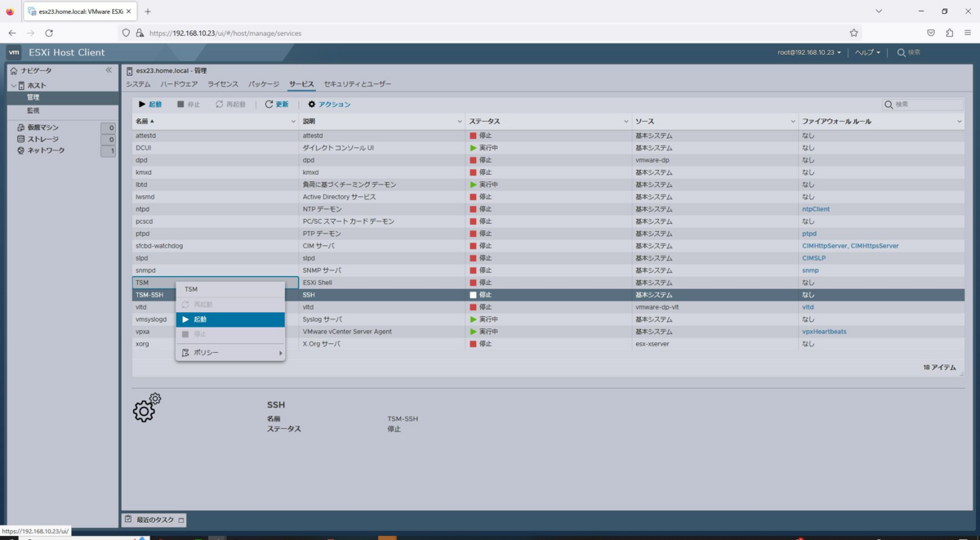Open the browser tab list dropdown
The height and width of the screenshot is (540, 980).
tap(879, 11)
